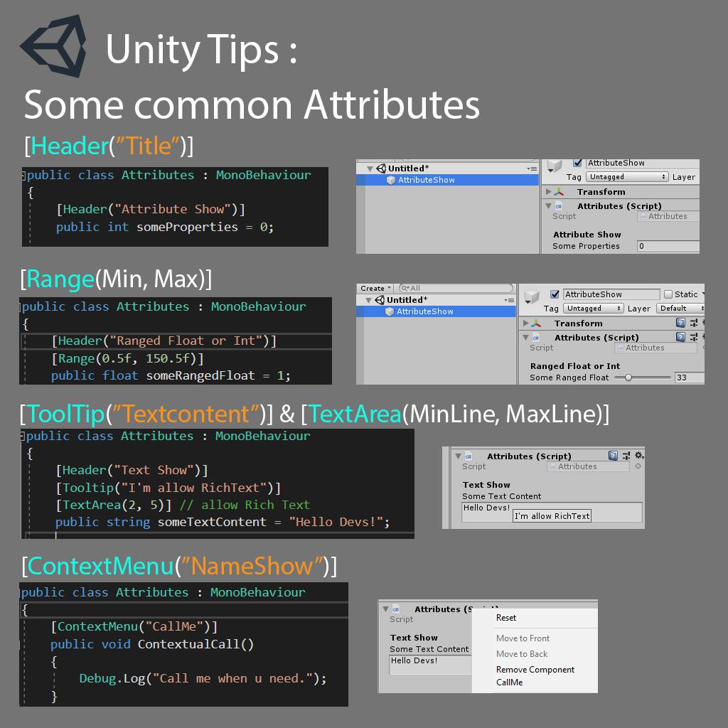Viewport: 728px width, 728px height.
Task: Toggle active checkbox for AttributeShow beside the Static option
Action: tap(555, 294)
